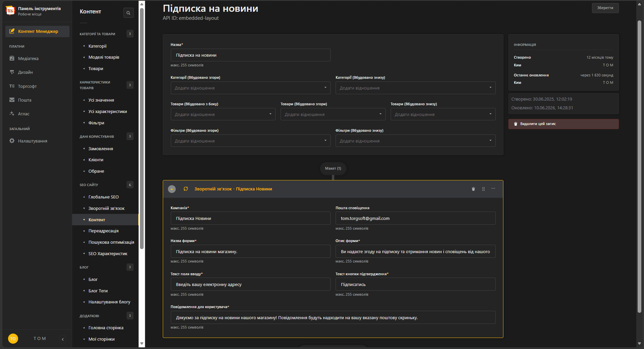Click the Опис форми input field
This screenshot has height=349, width=644.
415,251
